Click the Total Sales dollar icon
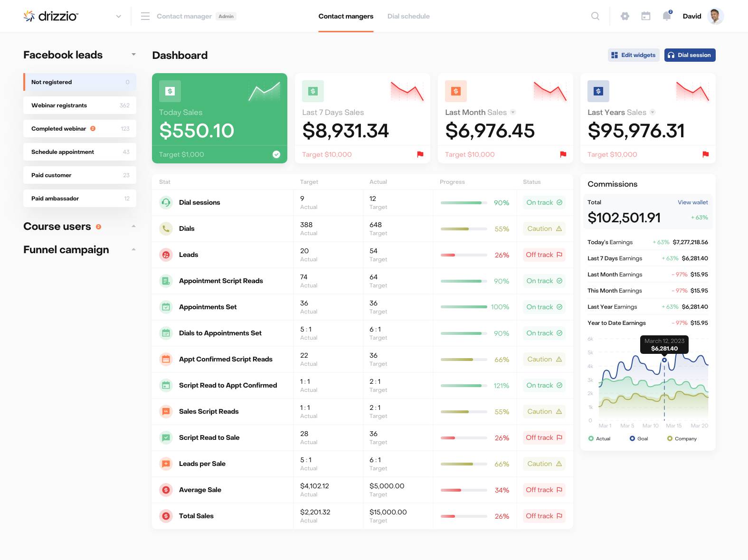This screenshot has width=748, height=560. pos(166,516)
